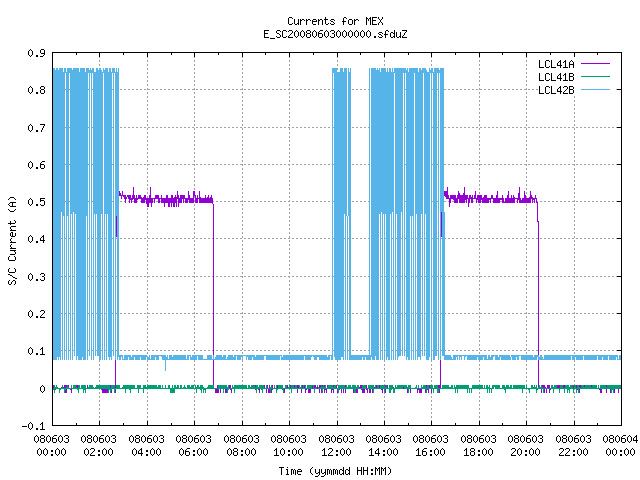Click the blue LCL42B legend line sample
Image resolution: width=640 pixels, height=480 pixels.
pyautogui.click(x=595, y=89)
